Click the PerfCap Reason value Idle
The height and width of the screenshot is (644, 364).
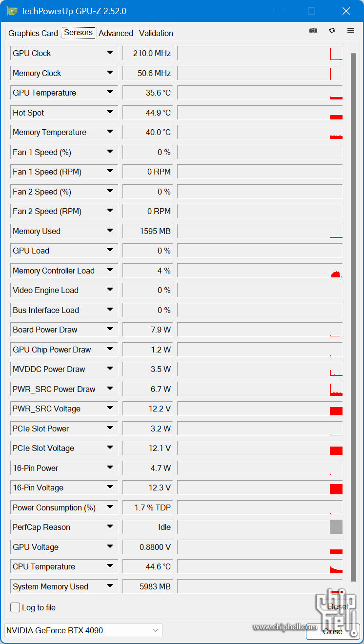click(148, 527)
